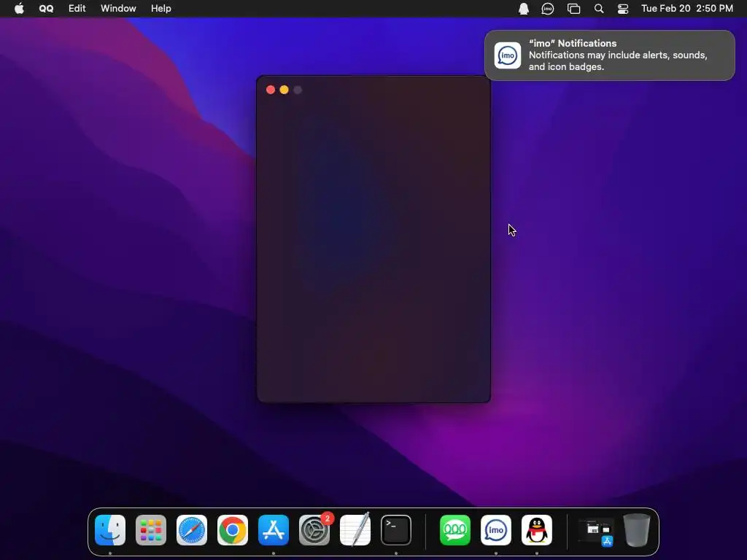Click the QQ penguin menu bar icon
747x560 pixels.
pos(524,9)
